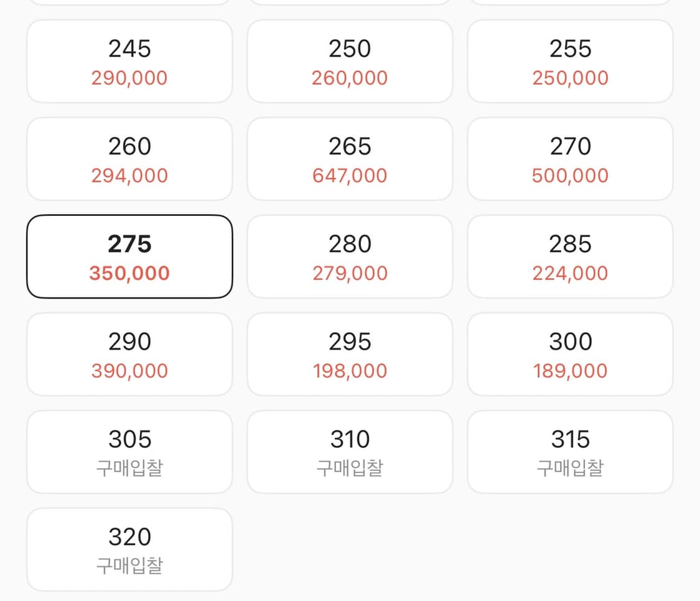700x601 pixels.
Task: Tap the 224,000 price text
Action: 570,274
